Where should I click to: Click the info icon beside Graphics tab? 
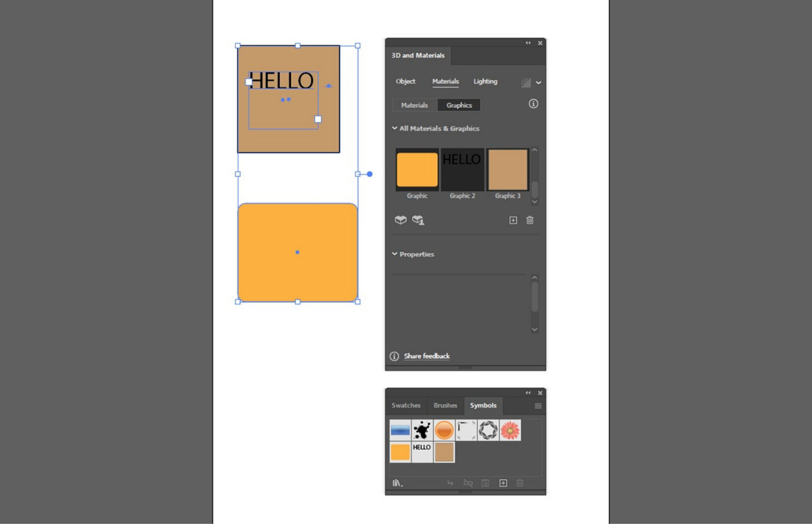(533, 104)
